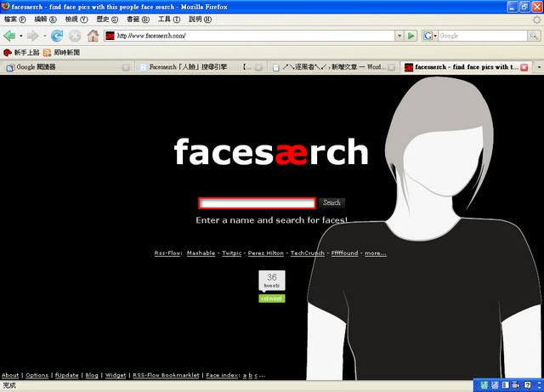Reload the page with the refresh icon
The height and width of the screenshot is (392, 544).
pos(57,36)
